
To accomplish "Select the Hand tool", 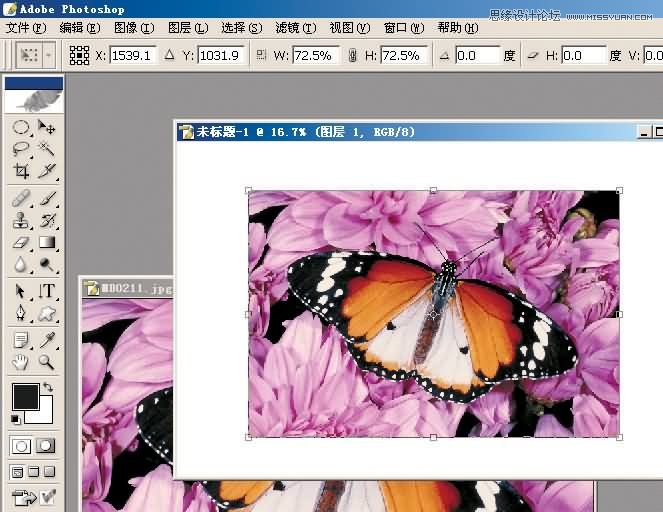I will click(21, 362).
